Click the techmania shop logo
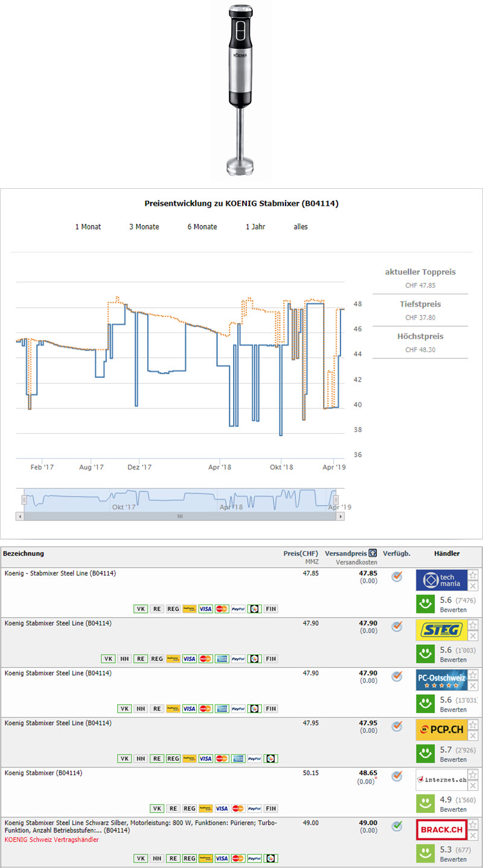Screen dimensions: 483x868 (441, 580)
